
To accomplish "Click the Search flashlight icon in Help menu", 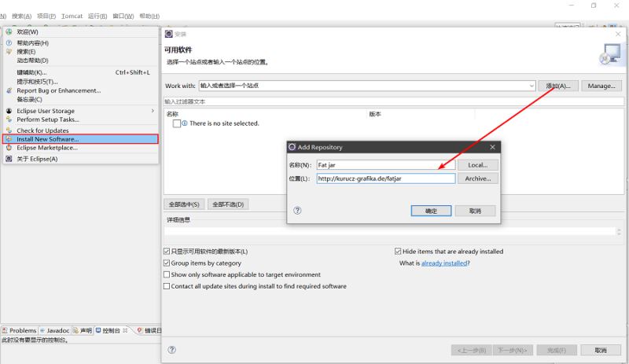I will click(9, 51).
